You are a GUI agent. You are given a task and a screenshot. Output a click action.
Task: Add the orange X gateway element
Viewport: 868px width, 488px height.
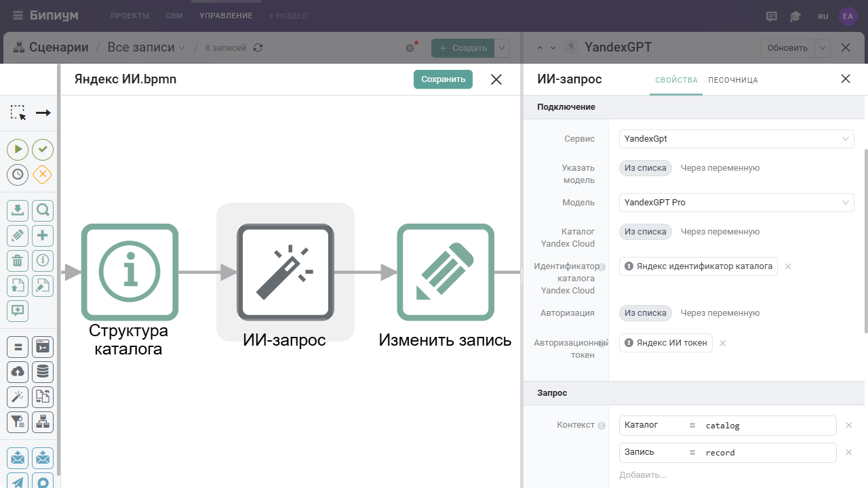coord(43,174)
